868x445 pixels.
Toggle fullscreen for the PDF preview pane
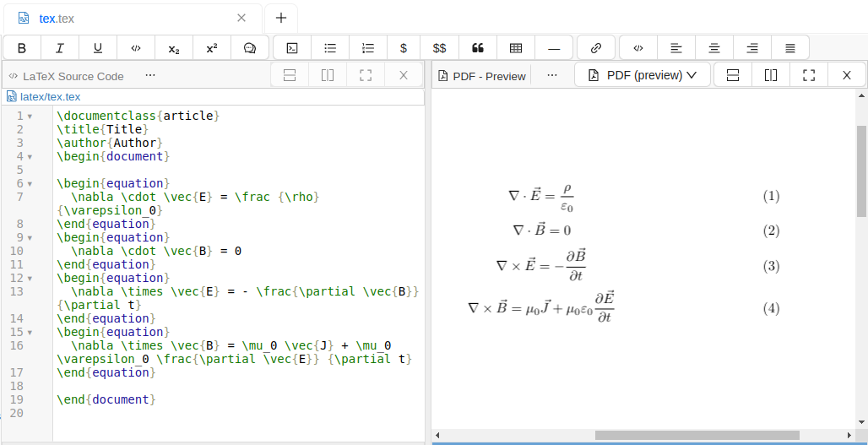coord(809,75)
